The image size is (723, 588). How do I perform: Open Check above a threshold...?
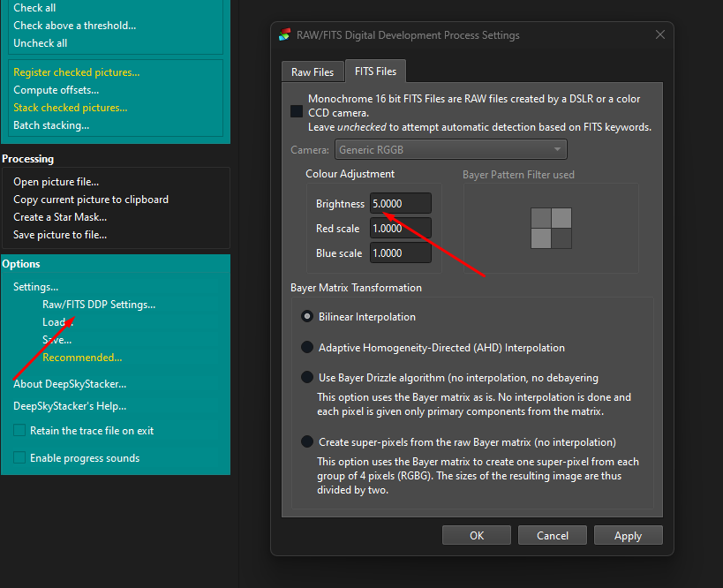(75, 26)
